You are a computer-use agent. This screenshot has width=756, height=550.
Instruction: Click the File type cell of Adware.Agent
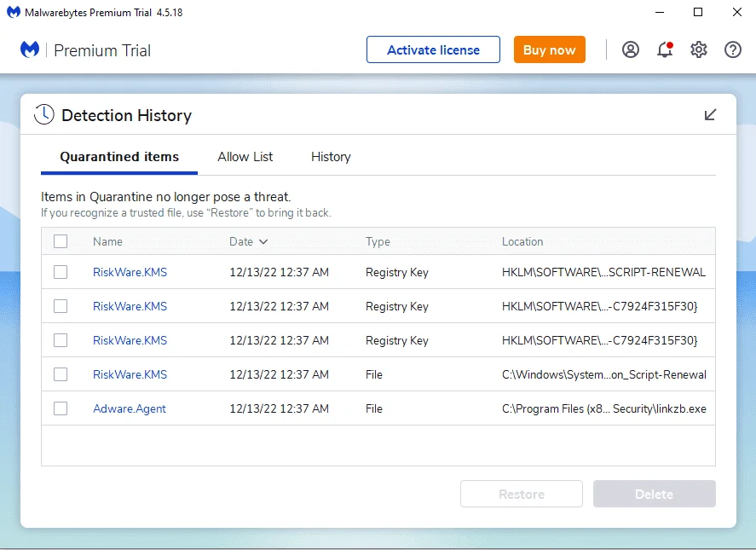pyautogui.click(x=374, y=408)
